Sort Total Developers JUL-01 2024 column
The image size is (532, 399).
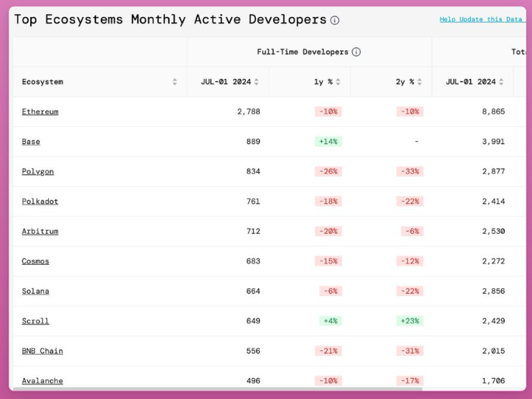(501, 81)
